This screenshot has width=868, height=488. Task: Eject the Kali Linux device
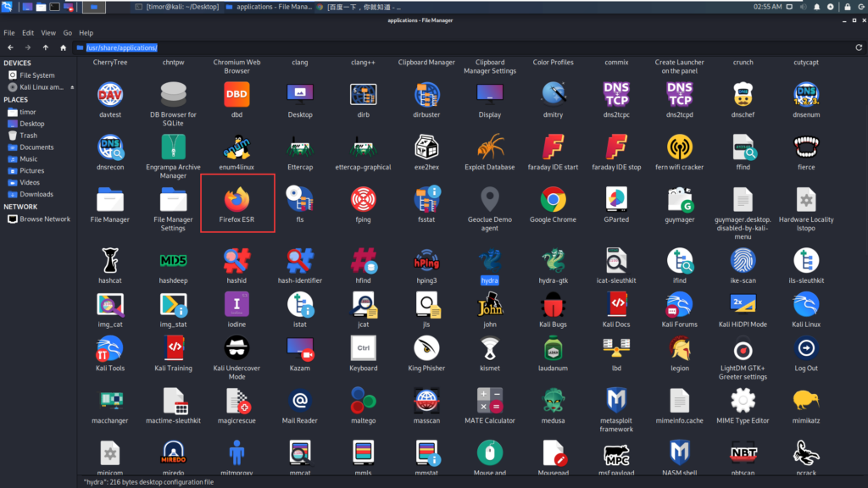pos(72,87)
